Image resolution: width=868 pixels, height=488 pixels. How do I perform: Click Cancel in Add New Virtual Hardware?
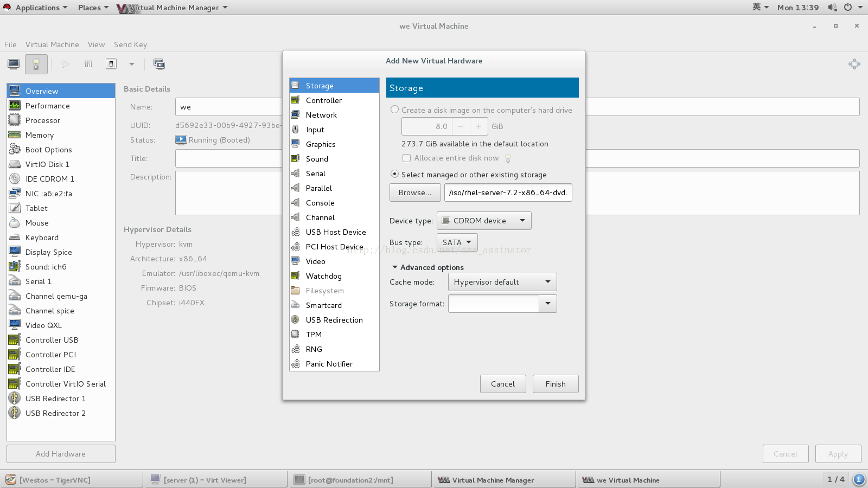503,384
